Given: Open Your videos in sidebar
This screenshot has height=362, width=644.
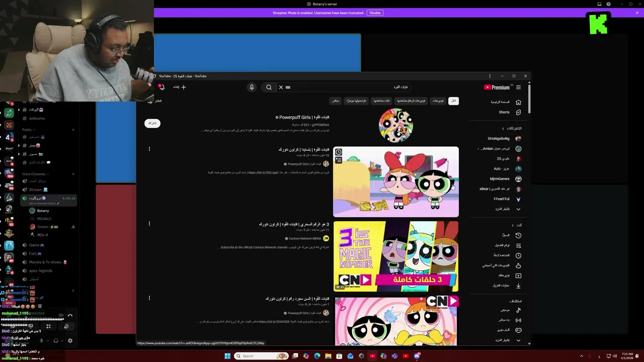Looking at the screenshot, I should [509, 275].
